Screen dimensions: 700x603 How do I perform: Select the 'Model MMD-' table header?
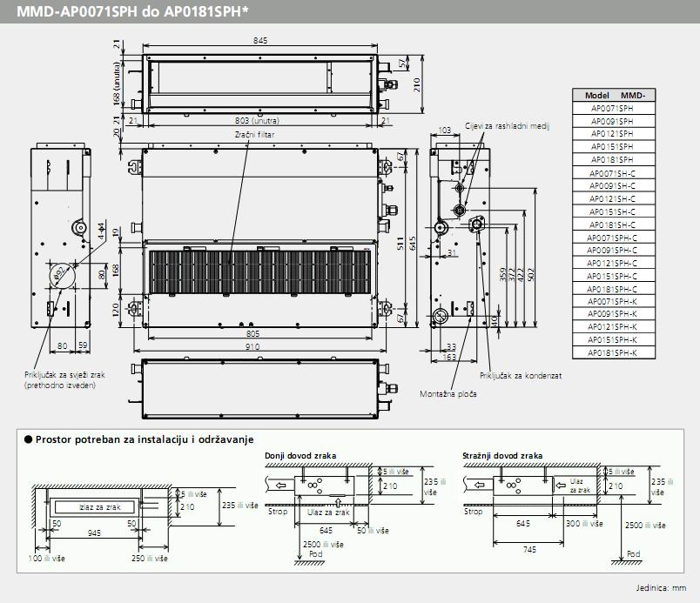tap(614, 95)
